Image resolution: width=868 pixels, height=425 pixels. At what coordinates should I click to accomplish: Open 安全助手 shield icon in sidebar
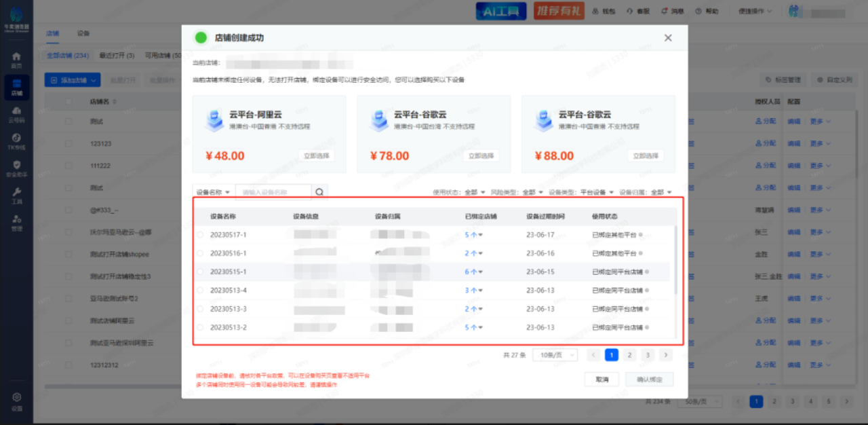(16, 168)
